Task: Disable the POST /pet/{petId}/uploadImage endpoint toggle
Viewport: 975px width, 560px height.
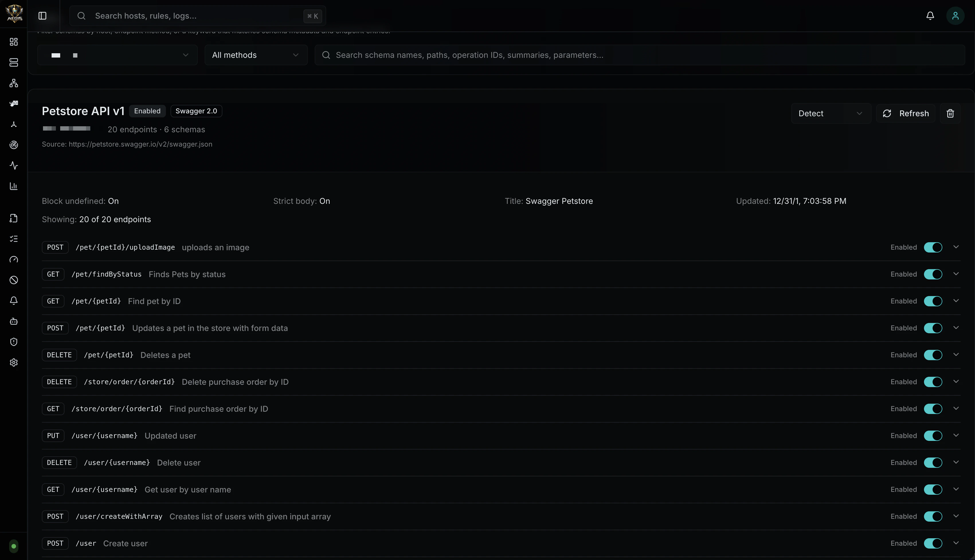Action: (x=933, y=247)
